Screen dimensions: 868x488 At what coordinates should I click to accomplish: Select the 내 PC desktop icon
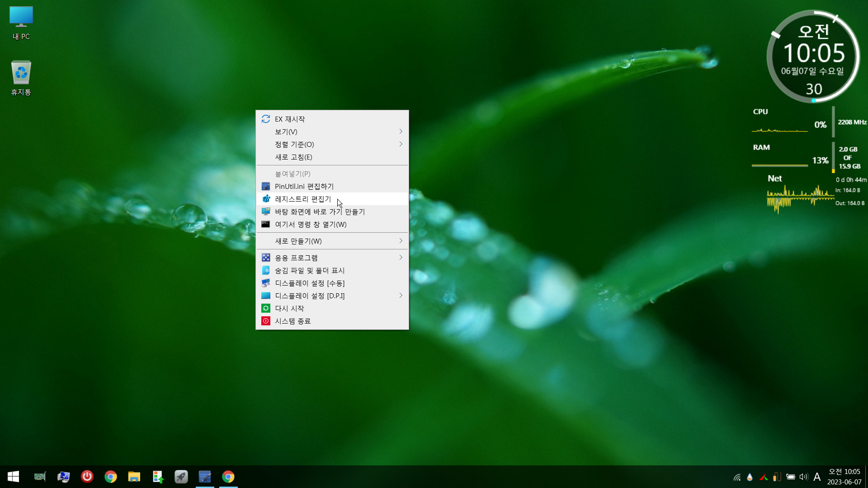click(x=21, y=23)
